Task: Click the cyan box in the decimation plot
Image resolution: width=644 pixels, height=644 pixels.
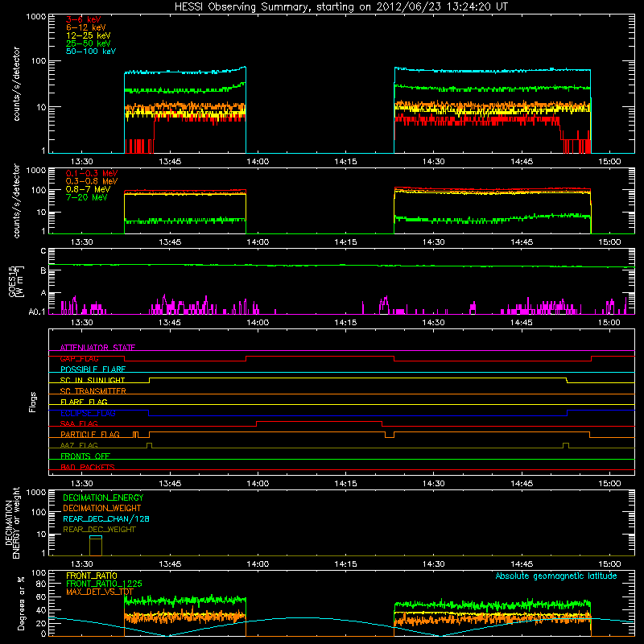Action: pos(96,537)
